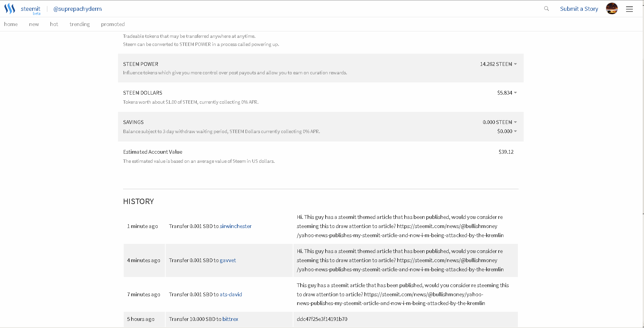Open the user avatar picture
The height and width of the screenshot is (328, 644).
point(612,8)
